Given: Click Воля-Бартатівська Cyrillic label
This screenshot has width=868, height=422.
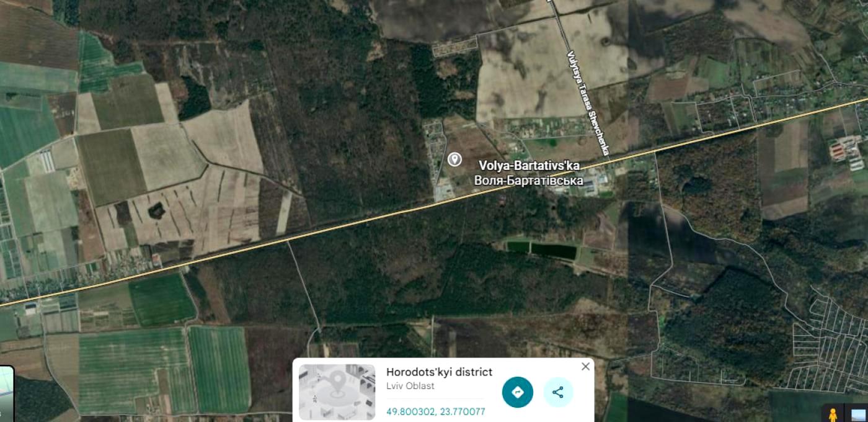Looking at the screenshot, I should [x=528, y=181].
